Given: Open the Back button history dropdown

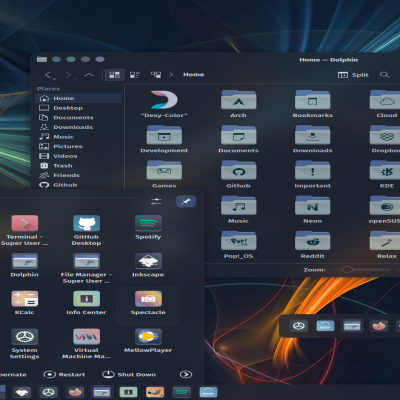Looking at the screenshot, I should pos(55,78).
